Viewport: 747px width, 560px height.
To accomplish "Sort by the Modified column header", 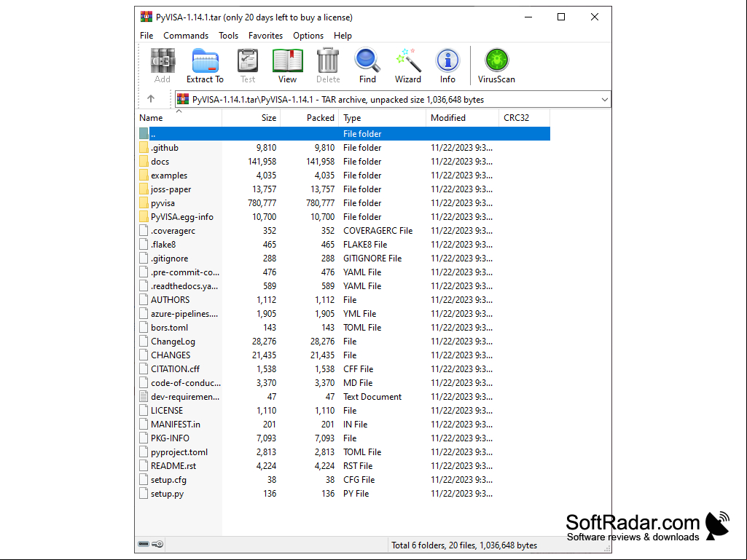I will [x=463, y=118].
